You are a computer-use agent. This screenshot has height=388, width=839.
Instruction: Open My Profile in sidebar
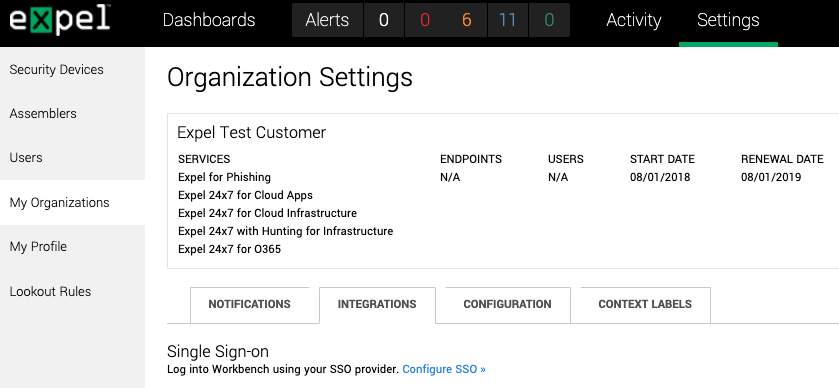[x=38, y=247]
